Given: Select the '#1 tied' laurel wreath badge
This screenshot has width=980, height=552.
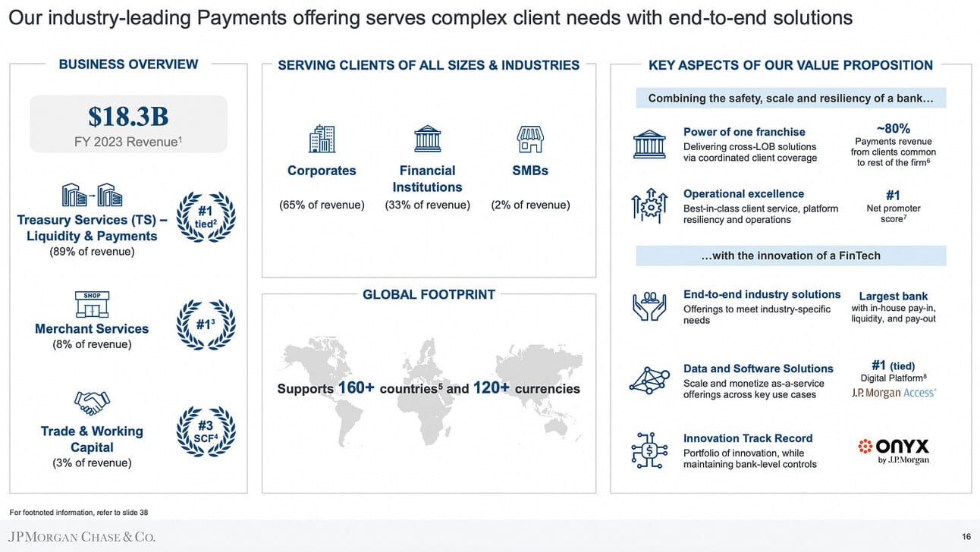Looking at the screenshot, I should (x=206, y=217).
